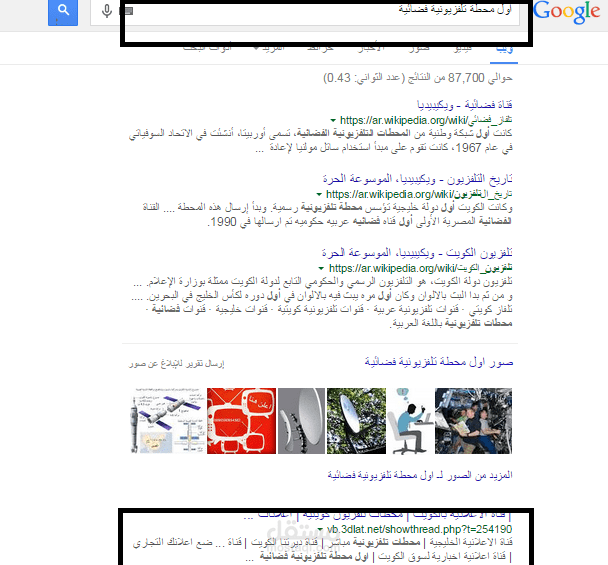Expand dropdown arrow beside vb.3dlat.net URL
The image size is (608, 565).
click(320, 529)
